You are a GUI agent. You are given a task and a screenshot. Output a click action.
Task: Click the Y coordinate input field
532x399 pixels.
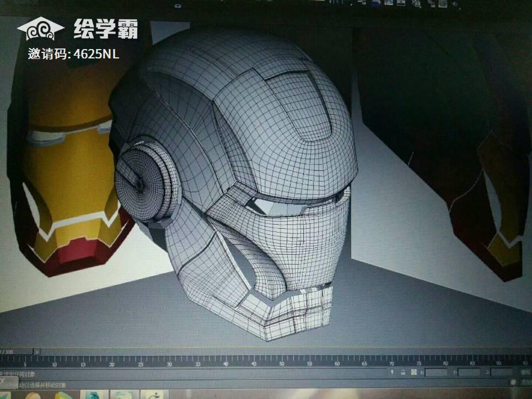[x=469, y=372]
